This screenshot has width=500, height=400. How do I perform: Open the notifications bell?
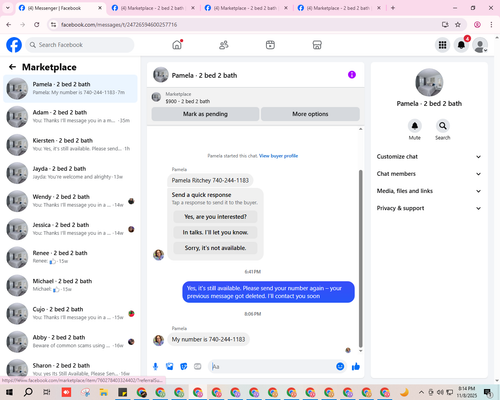coord(461,45)
